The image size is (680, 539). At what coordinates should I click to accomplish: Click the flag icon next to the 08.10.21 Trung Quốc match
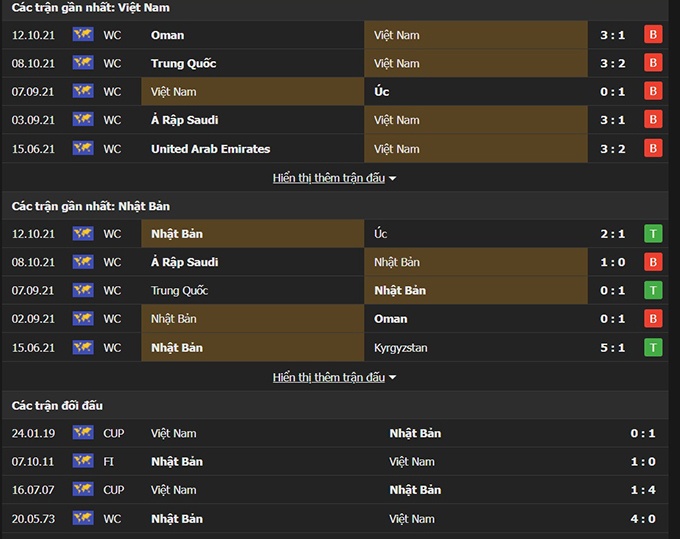(x=82, y=63)
